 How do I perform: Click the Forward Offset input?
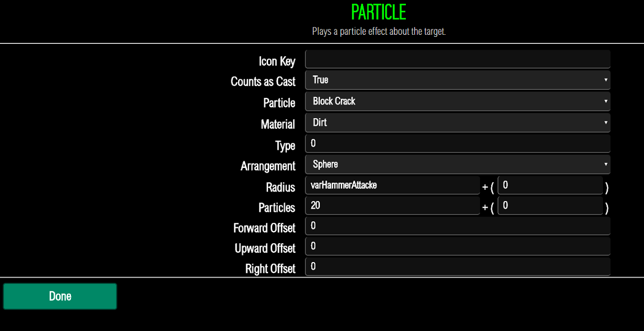coord(457,226)
